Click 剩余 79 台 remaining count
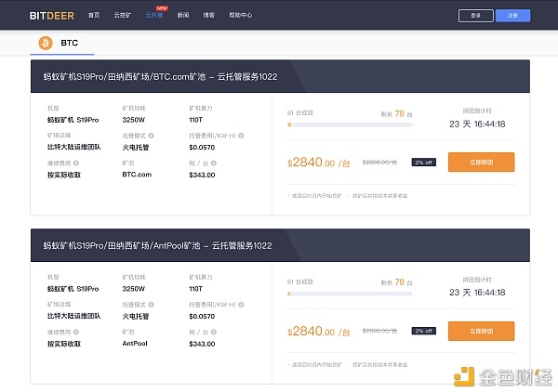The height and width of the screenshot is (392, 558). coord(396,282)
